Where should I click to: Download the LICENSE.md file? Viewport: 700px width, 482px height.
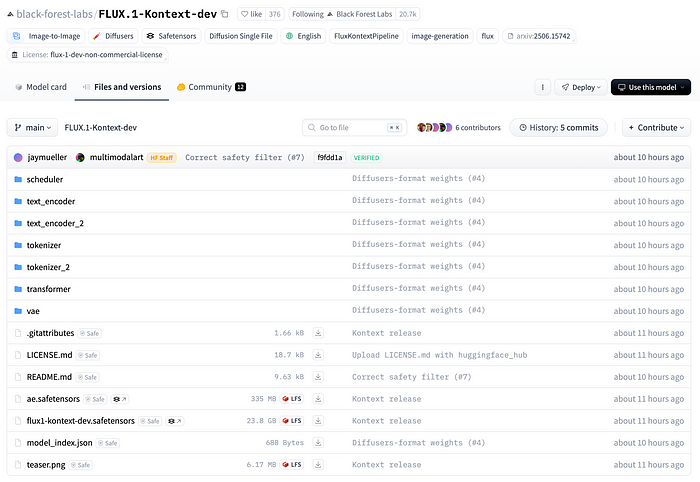[318, 355]
